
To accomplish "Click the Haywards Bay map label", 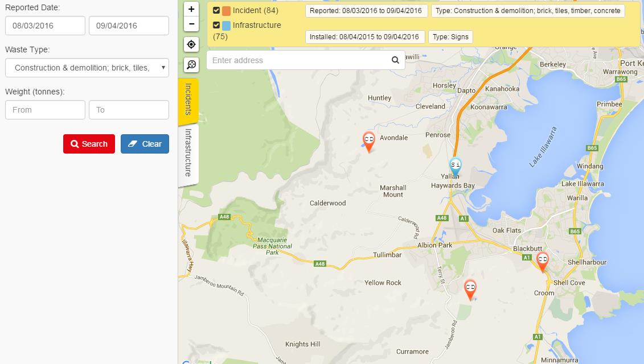I will coord(453,185).
